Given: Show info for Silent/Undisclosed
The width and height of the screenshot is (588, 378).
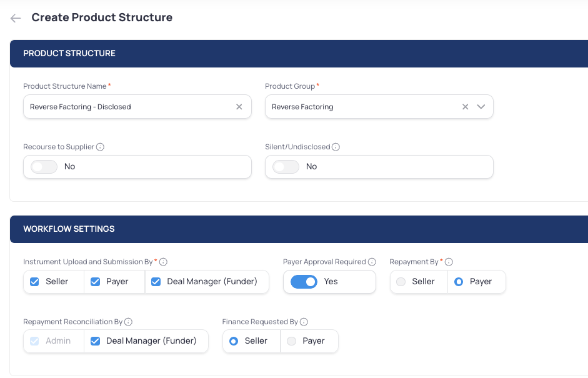Looking at the screenshot, I should click(336, 147).
